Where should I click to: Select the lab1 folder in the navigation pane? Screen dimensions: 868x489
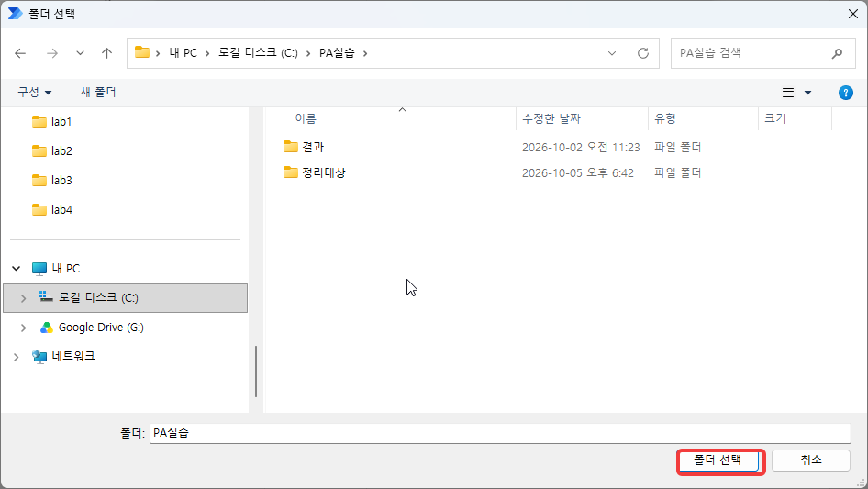click(52, 121)
